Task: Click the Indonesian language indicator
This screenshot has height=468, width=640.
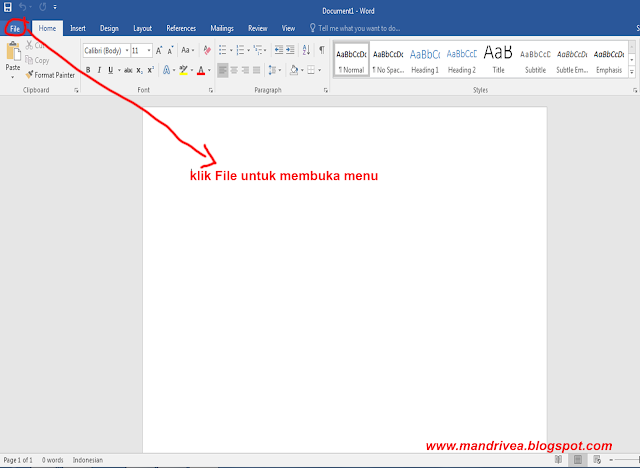Action: (x=88, y=460)
